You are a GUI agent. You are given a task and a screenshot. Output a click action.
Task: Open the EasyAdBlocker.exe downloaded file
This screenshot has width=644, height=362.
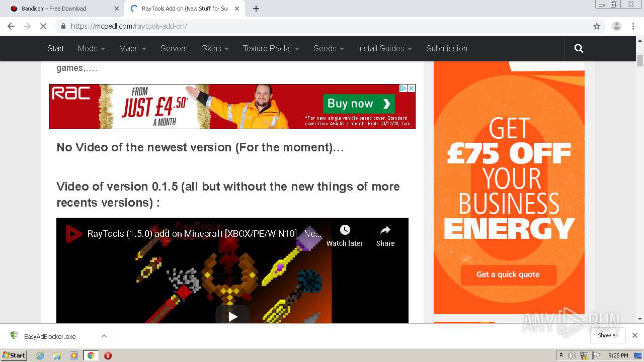pyautogui.click(x=50, y=336)
